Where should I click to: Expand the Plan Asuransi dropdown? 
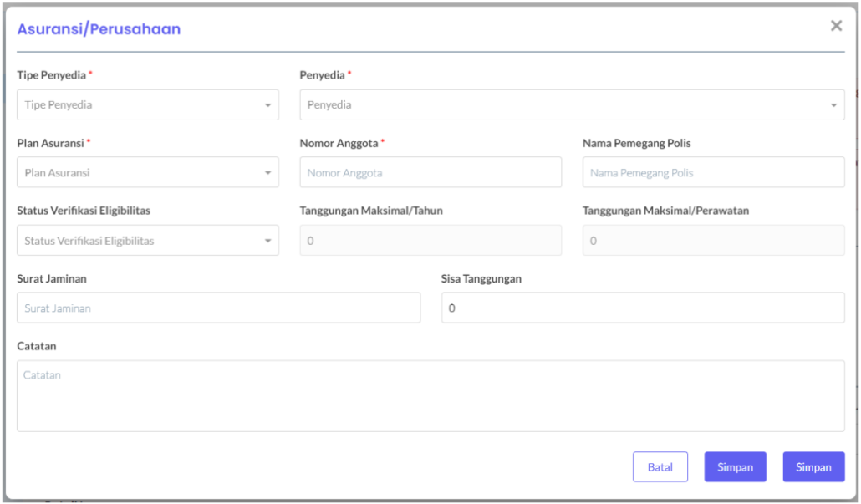coord(138,173)
